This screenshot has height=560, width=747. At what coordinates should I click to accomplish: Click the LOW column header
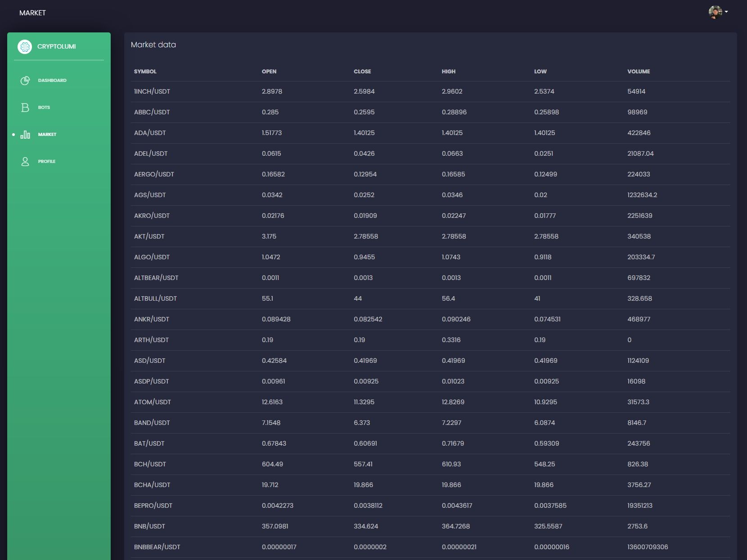point(540,71)
